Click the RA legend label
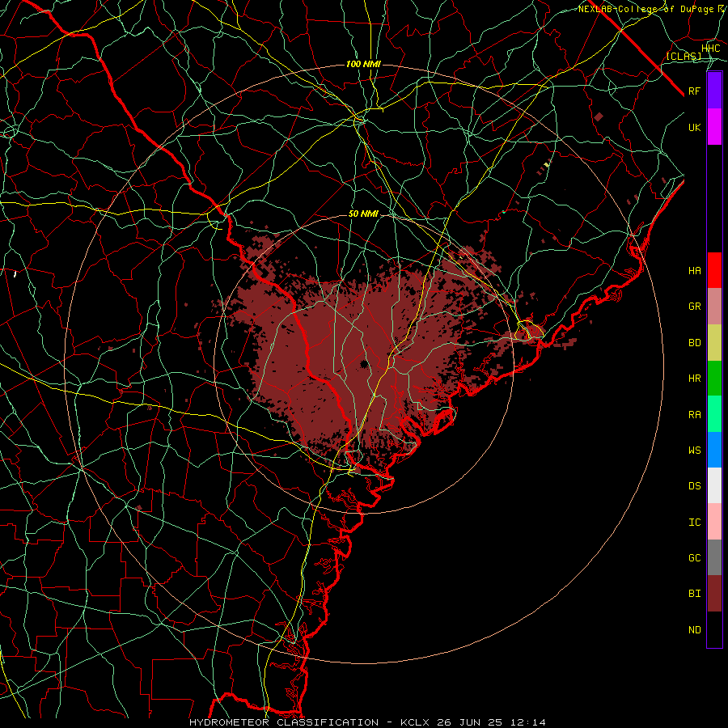 [x=695, y=415]
